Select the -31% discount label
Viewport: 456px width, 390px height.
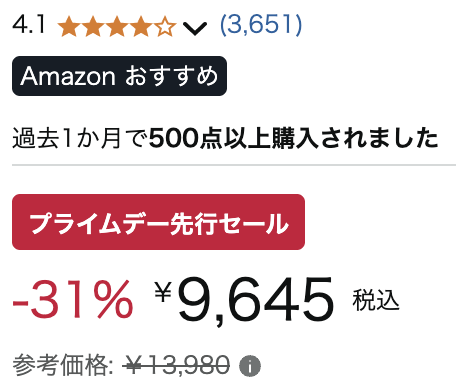click(73, 299)
